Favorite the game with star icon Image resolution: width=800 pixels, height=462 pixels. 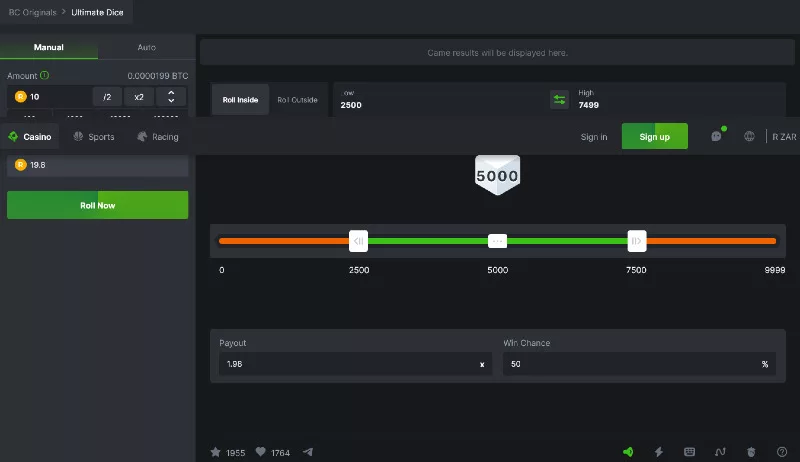click(215, 452)
